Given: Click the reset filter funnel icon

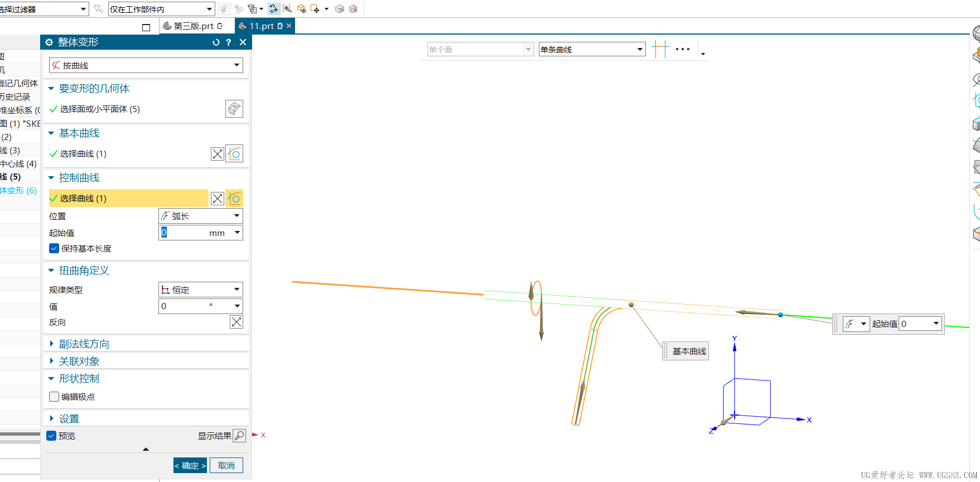Looking at the screenshot, I should (98, 9).
